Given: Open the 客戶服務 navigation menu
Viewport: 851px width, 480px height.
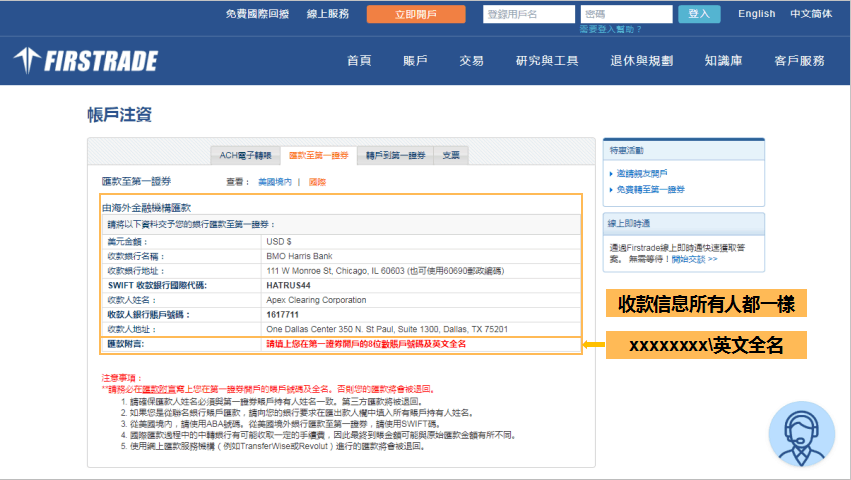Looking at the screenshot, I should tap(799, 61).
